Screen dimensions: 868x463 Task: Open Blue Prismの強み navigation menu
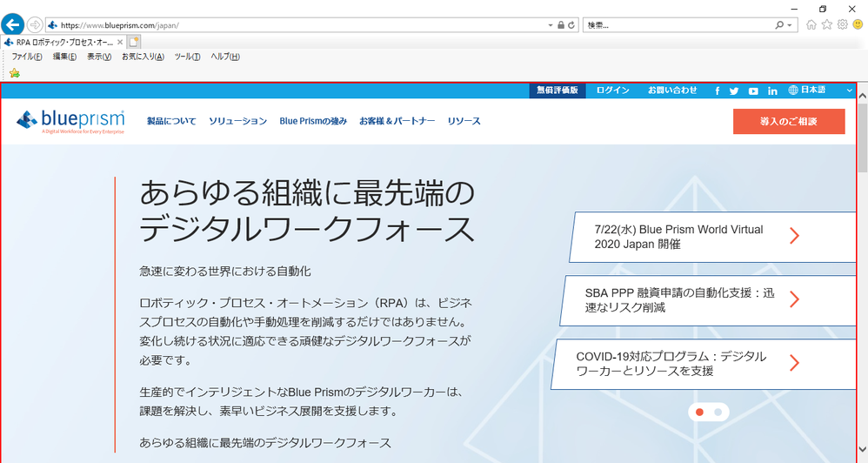click(x=313, y=121)
